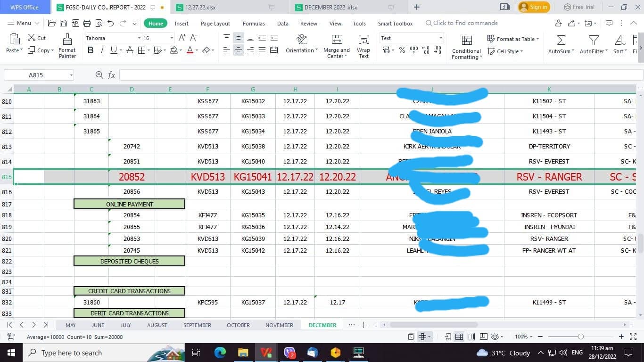Screen dimensions: 644x362
Task: Toggle Bold formatting
Action: pyautogui.click(x=91, y=50)
